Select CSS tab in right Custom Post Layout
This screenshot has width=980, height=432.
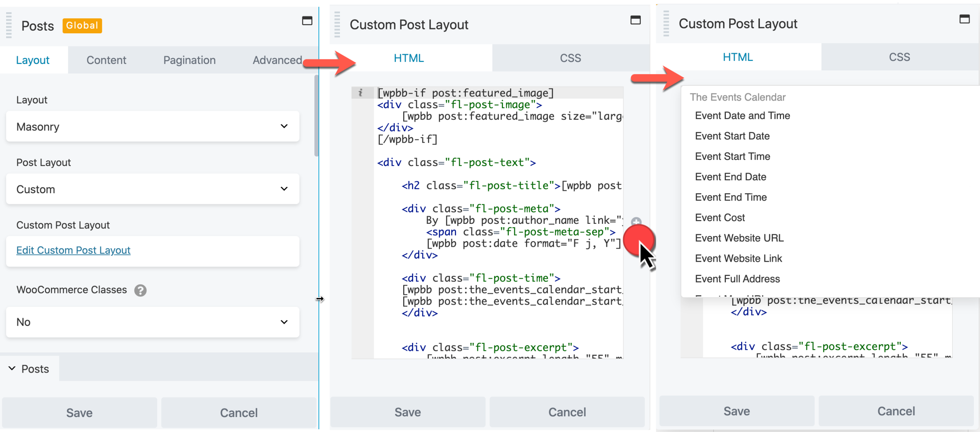point(899,57)
